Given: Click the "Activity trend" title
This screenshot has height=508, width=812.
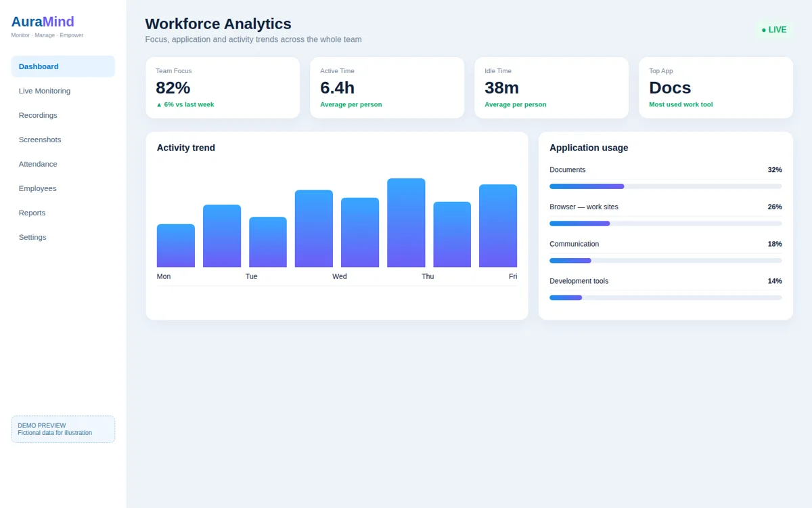Looking at the screenshot, I should pyautogui.click(x=186, y=148).
